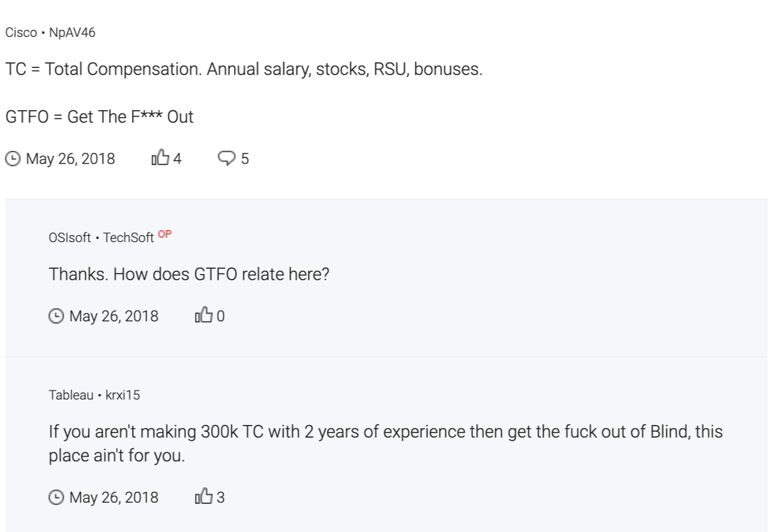Click the reply count number 5
The image size is (771, 532).
245,159
